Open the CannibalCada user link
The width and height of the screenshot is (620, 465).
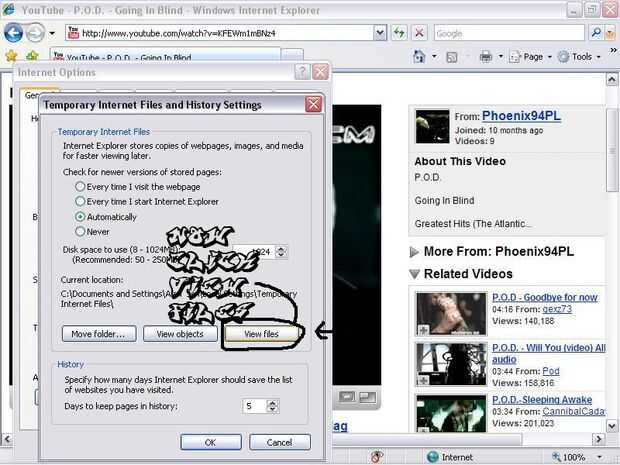point(574,411)
